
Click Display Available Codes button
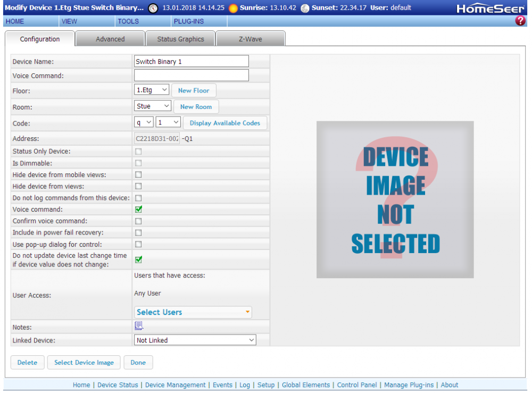point(225,123)
